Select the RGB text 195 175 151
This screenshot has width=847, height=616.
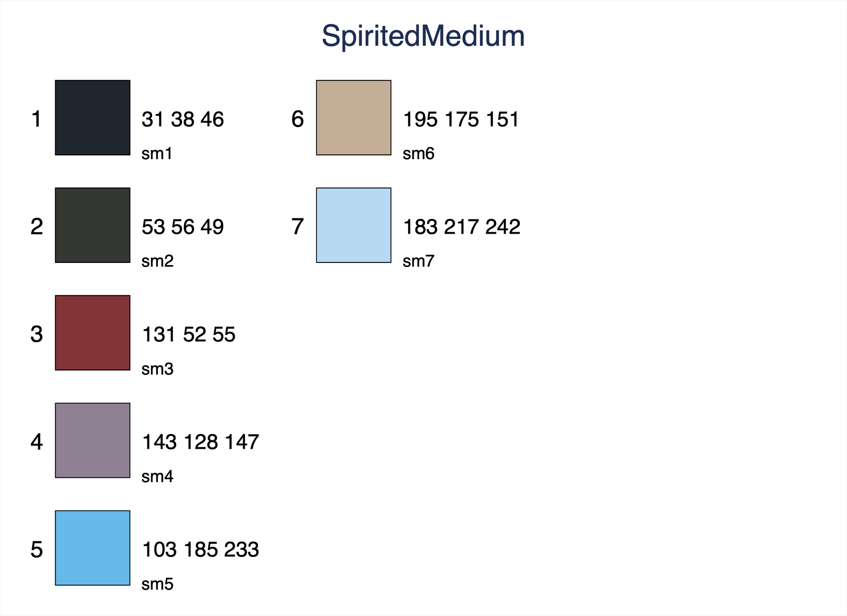point(461,119)
